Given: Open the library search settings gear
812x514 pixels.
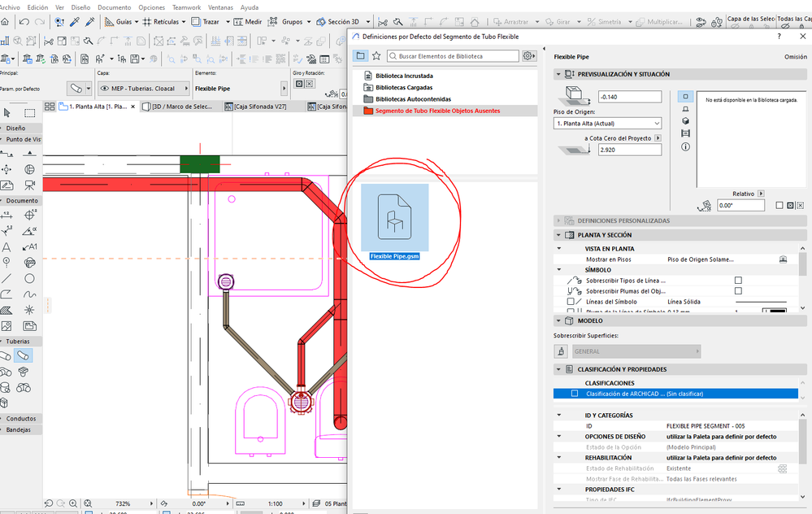Looking at the screenshot, I should click(x=529, y=56).
